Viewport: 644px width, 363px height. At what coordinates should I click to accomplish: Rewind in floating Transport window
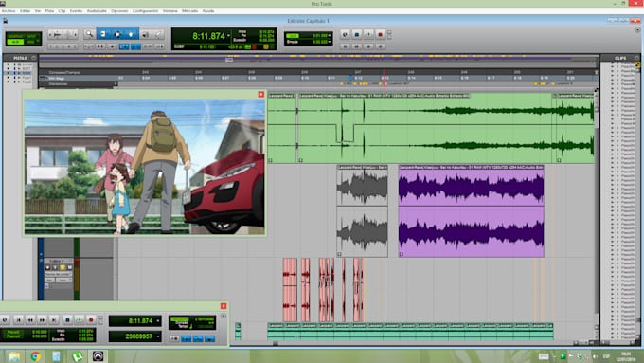pyautogui.click(x=30, y=319)
